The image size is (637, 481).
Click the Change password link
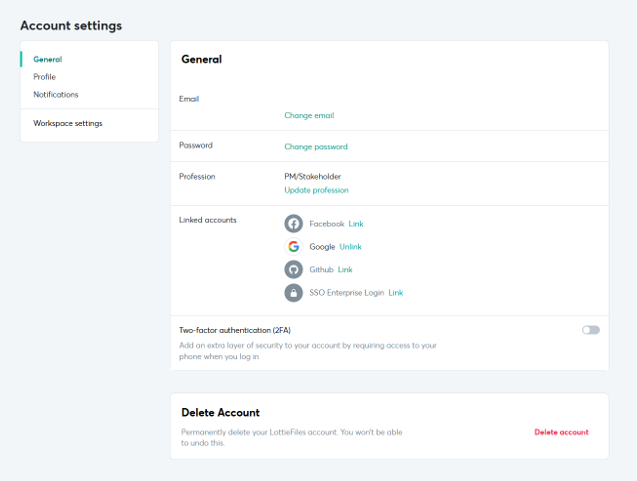pos(316,147)
